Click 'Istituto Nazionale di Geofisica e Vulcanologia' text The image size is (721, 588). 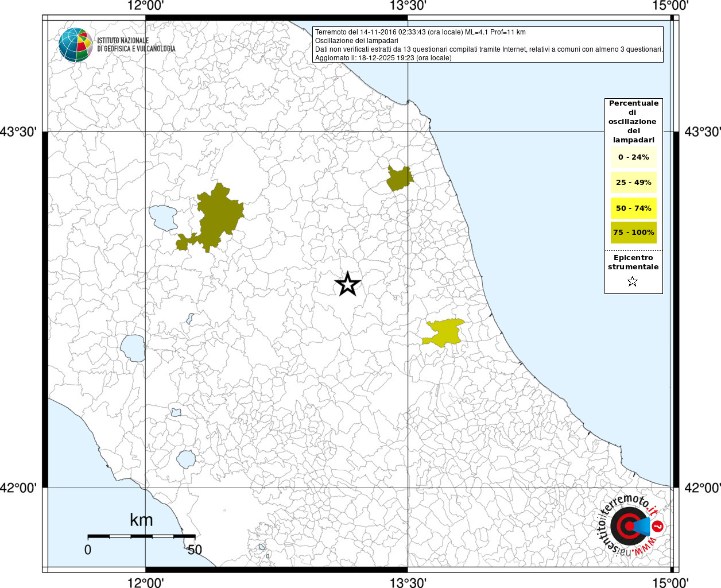point(136,45)
